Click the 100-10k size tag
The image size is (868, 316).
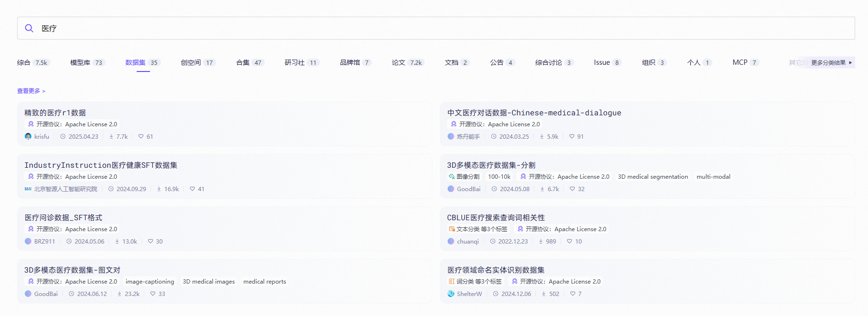pos(499,176)
